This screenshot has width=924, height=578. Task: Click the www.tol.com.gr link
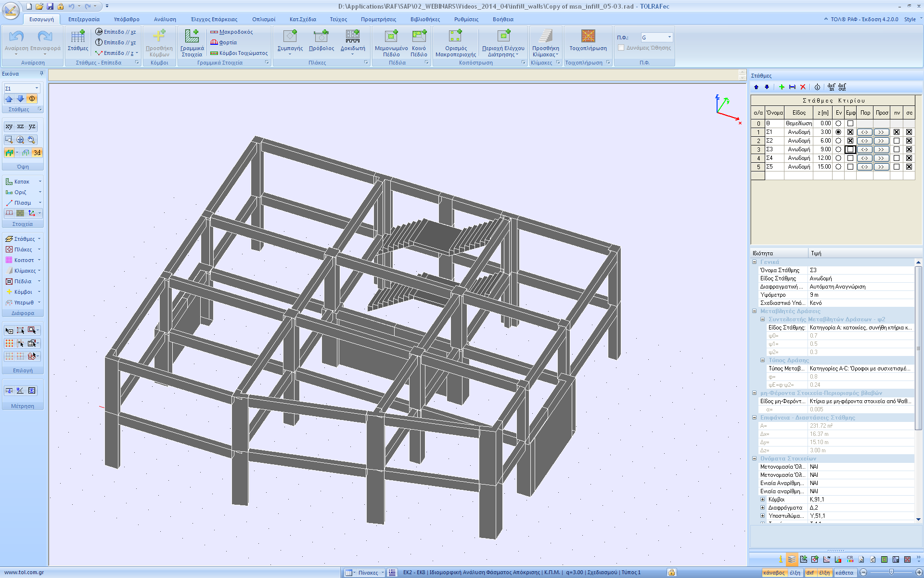click(24, 572)
